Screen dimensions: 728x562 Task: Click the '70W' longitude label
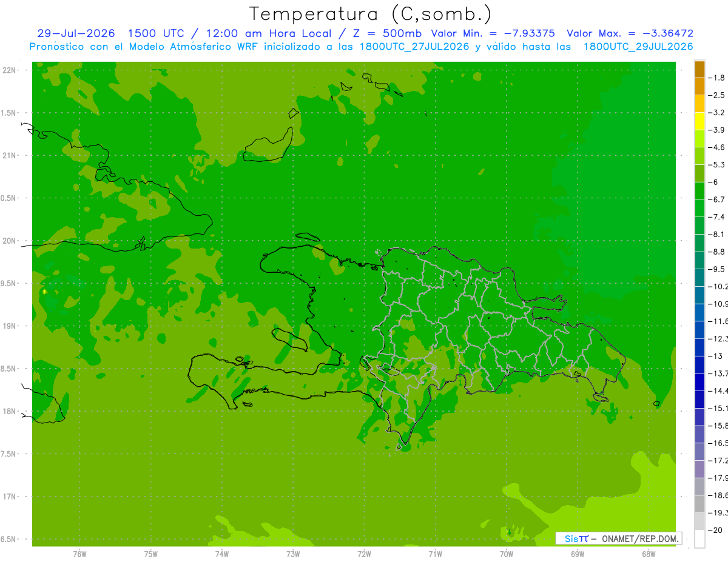507,554
